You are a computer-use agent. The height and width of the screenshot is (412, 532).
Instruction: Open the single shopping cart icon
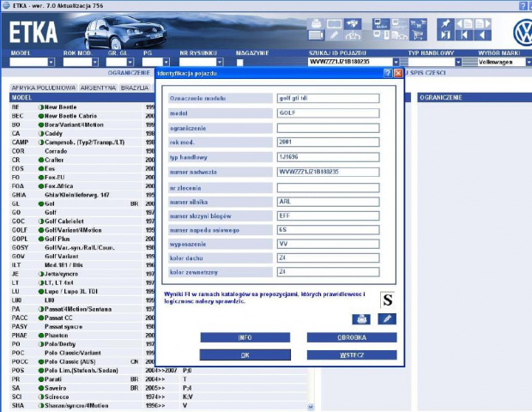[418, 35]
